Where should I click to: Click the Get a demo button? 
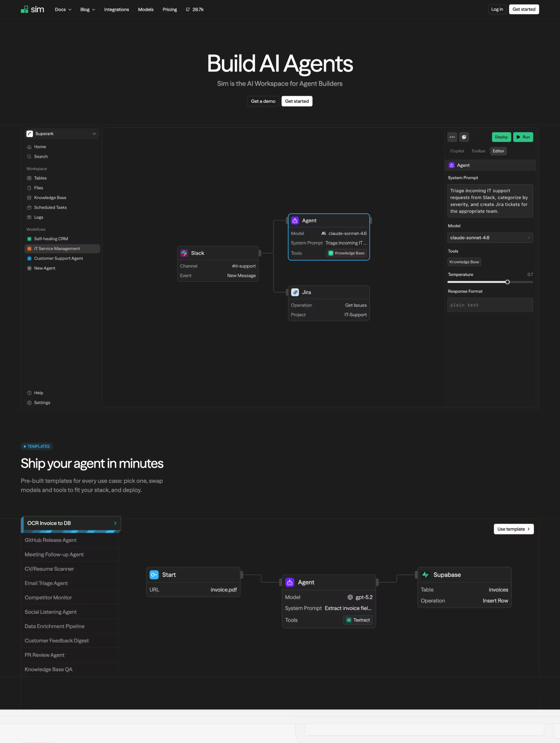(263, 101)
